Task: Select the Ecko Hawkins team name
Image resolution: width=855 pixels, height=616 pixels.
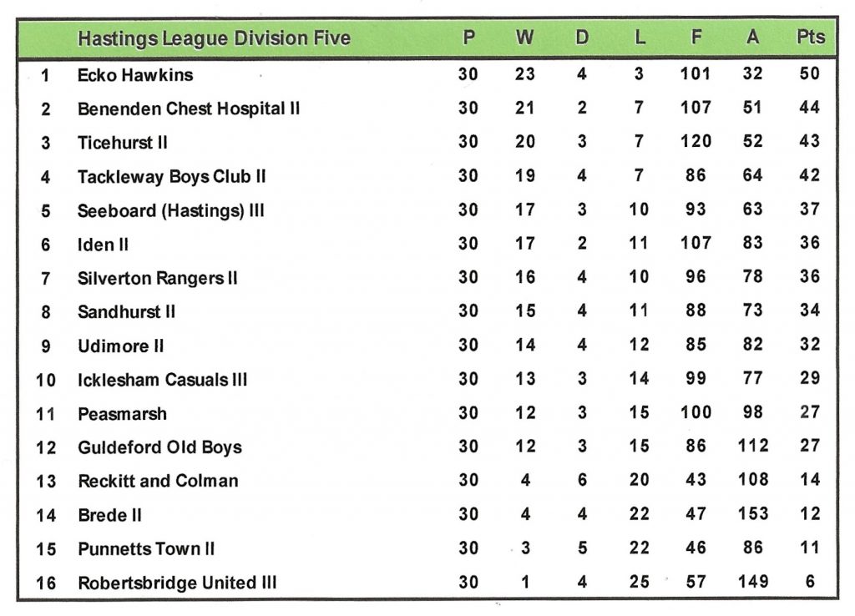Action: coord(134,75)
